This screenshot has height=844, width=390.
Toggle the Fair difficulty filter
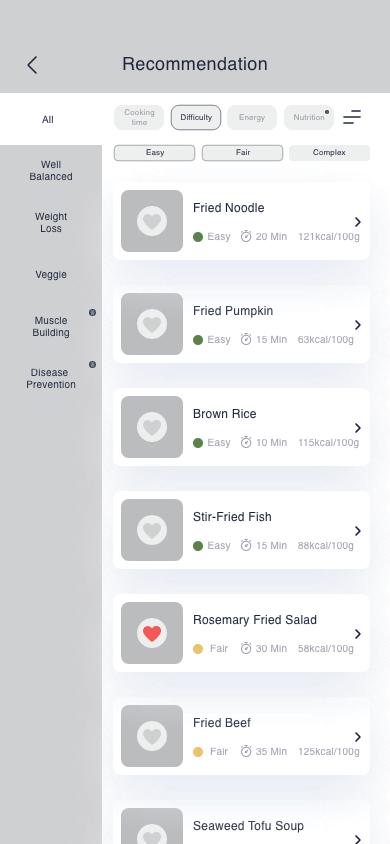coord(243,153)
